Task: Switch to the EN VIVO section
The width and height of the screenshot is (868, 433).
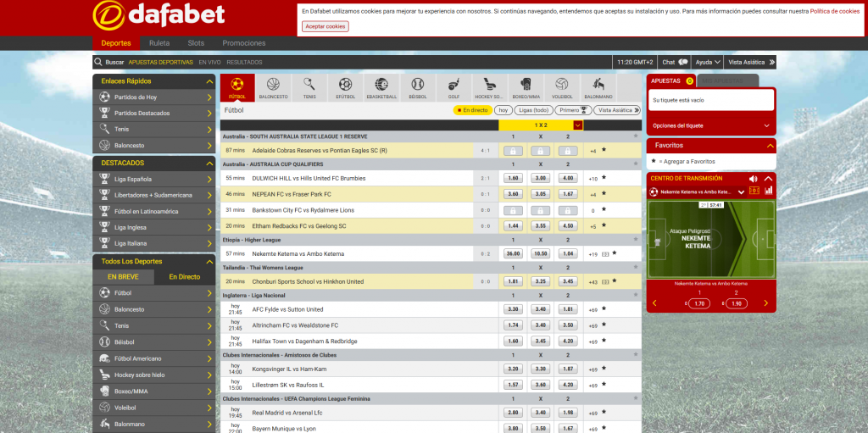Action: 210,63
